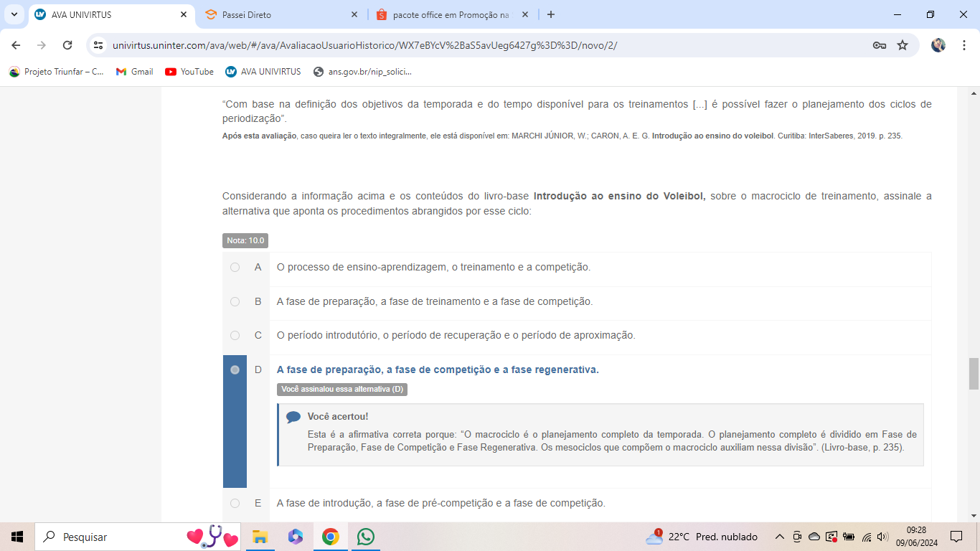Viewport: 980px width, 551px height.
Task: Open the Gmail bookmark
Action: click(x=135, y=72)
